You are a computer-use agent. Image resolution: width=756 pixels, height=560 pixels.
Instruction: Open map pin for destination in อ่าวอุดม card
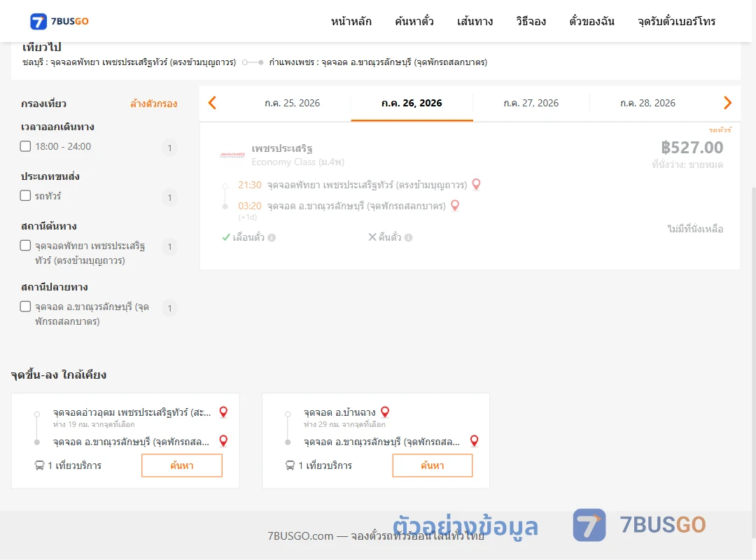click(223, 441)
